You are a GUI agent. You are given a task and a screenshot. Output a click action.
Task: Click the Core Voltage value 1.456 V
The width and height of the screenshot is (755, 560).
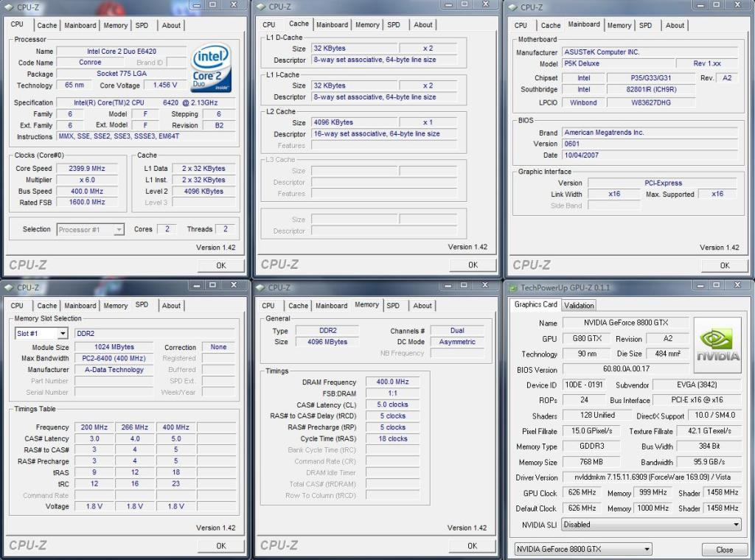tap(165, 85)
